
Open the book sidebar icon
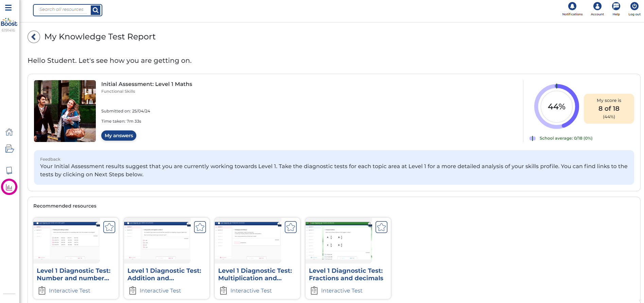pos(9,170)
